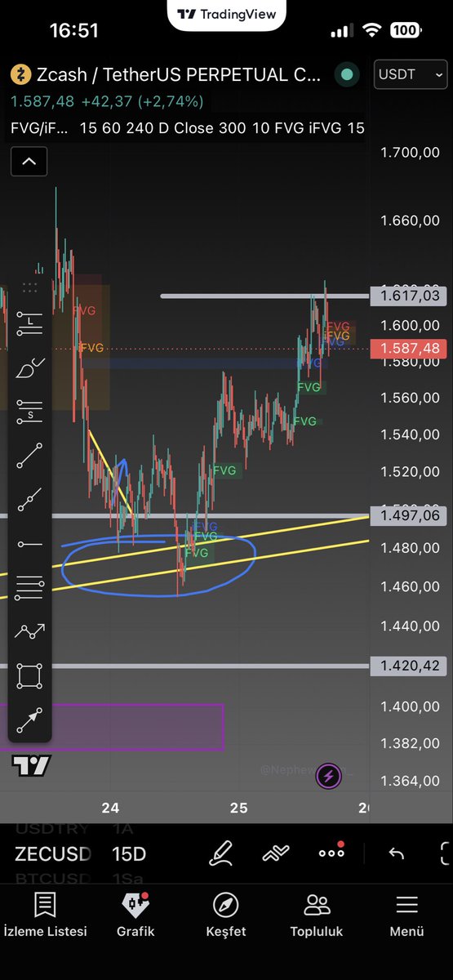Select the Trend Line tool
Screen dimensions: 453x980
[x=29, y=455]
